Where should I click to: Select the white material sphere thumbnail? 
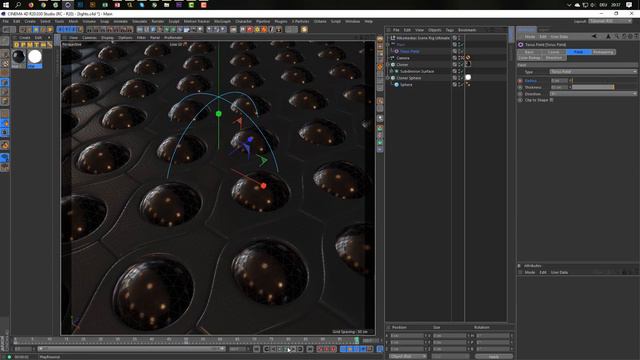35,56
